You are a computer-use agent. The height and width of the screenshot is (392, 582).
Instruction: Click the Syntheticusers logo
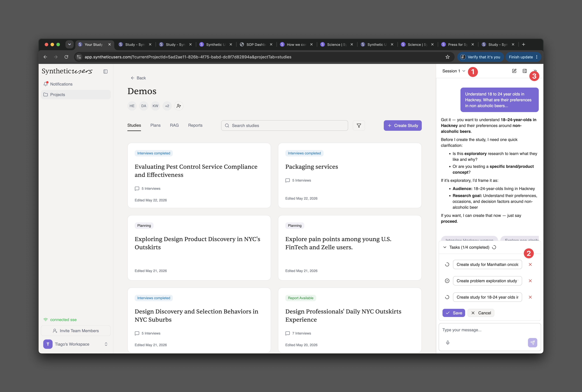67,71
